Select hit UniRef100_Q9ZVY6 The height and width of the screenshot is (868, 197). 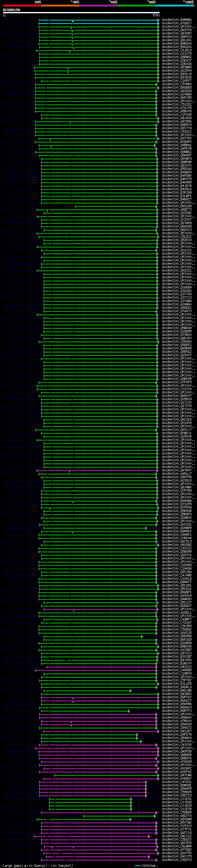tap(177, 30)
